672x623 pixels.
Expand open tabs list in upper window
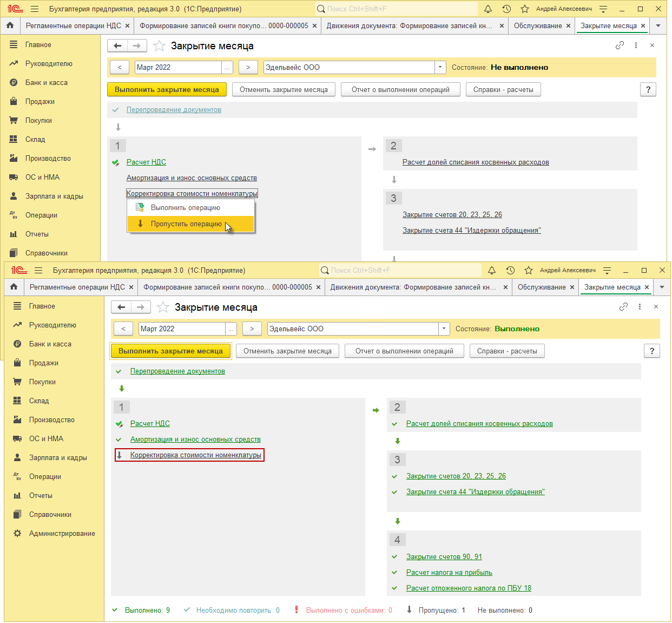tap(658, 25)
